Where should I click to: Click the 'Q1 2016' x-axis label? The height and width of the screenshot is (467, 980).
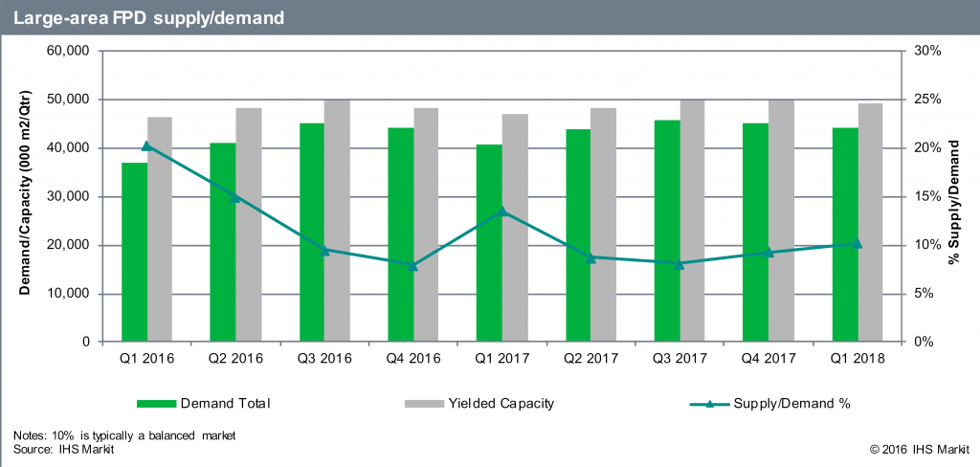point(147,359)
